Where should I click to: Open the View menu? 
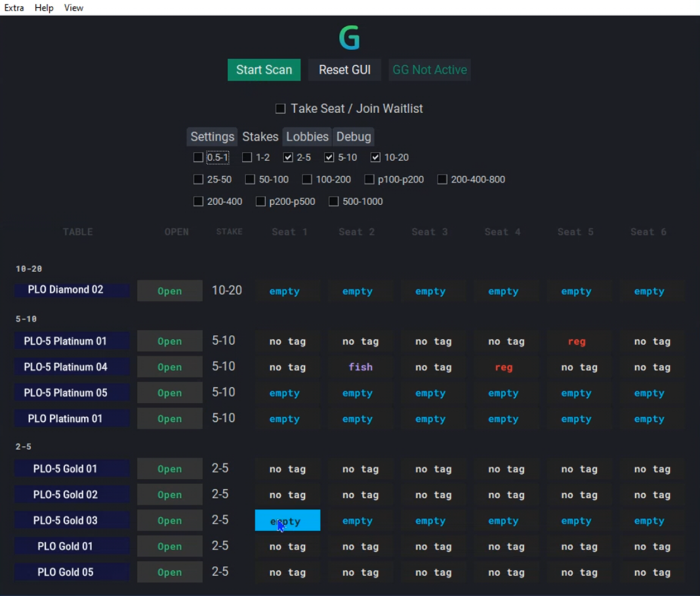tap(73, 7)
